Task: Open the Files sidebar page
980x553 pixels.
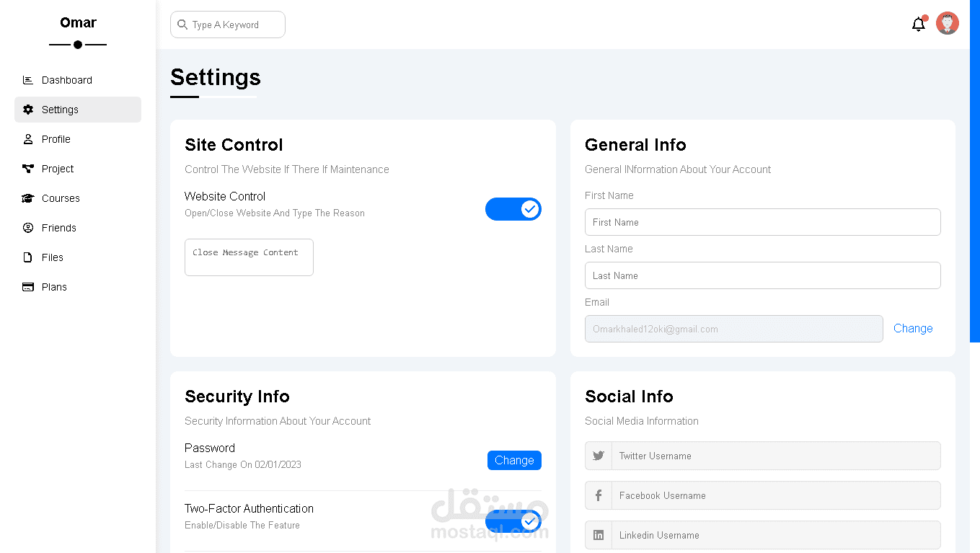Action: (52, 257)
